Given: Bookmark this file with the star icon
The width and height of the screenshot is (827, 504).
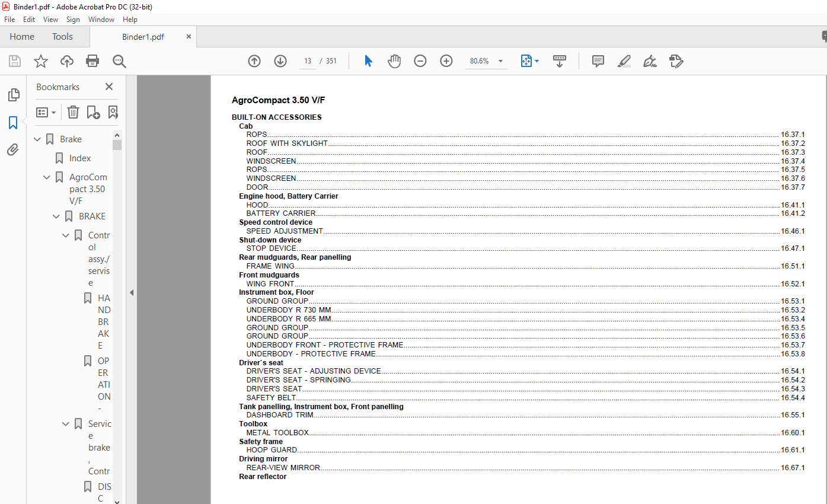Looking at the screenshot, I should click(41, 61).
